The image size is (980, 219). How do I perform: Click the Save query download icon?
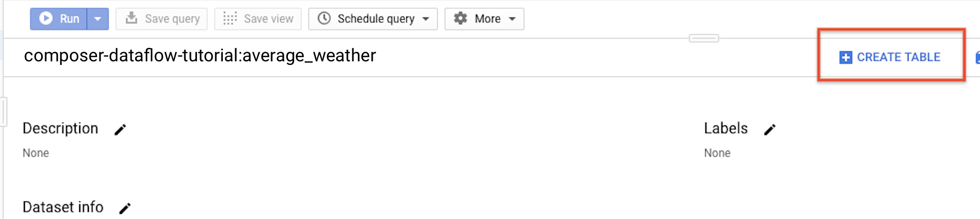click(132, 19)
